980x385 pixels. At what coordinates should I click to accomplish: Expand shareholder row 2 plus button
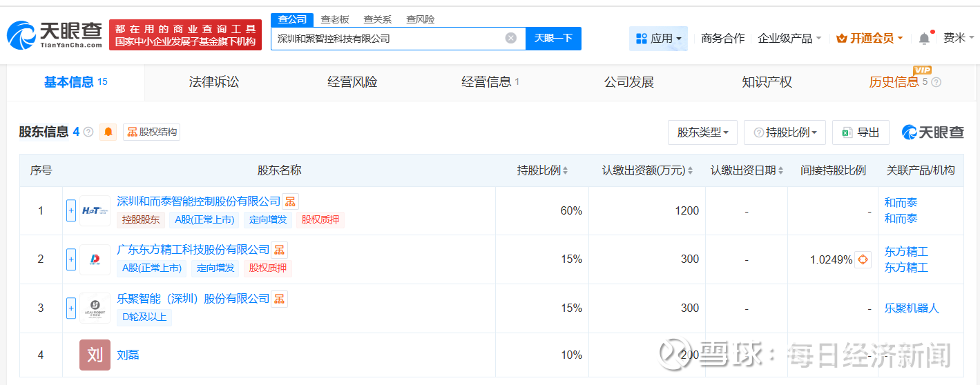pyautogui.click(x=71, y=259)
